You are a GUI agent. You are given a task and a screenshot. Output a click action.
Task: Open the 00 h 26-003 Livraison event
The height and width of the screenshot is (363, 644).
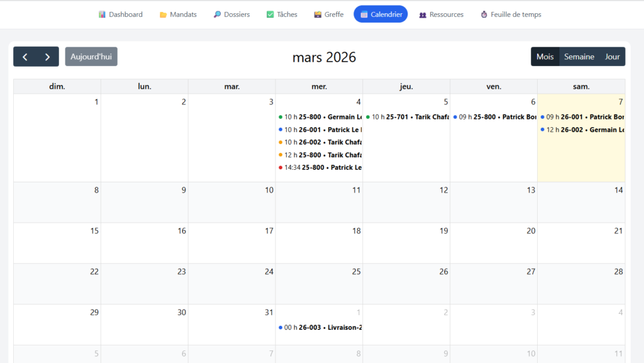(x=319, y=327)
